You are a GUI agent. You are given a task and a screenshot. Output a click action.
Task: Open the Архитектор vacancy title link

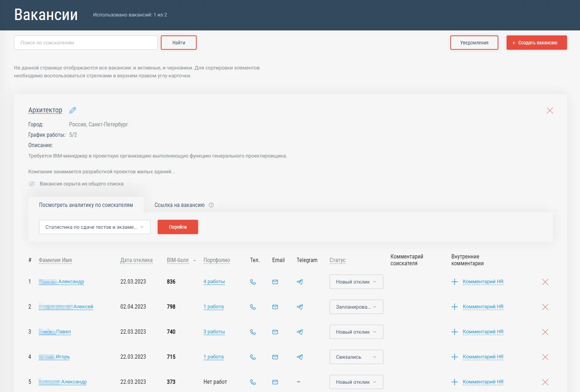coord(45,110)
